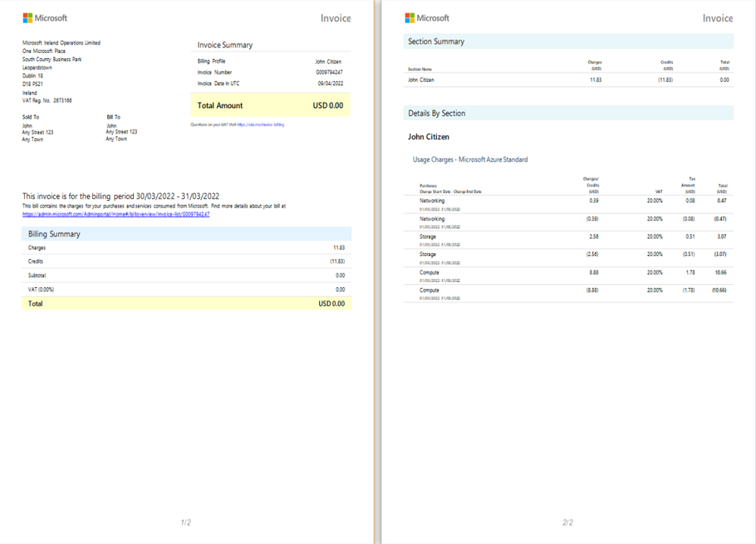This screenshot has width=756, height=544.
Task: Click the Section Summary header on page two
Action: click(436, 42)
